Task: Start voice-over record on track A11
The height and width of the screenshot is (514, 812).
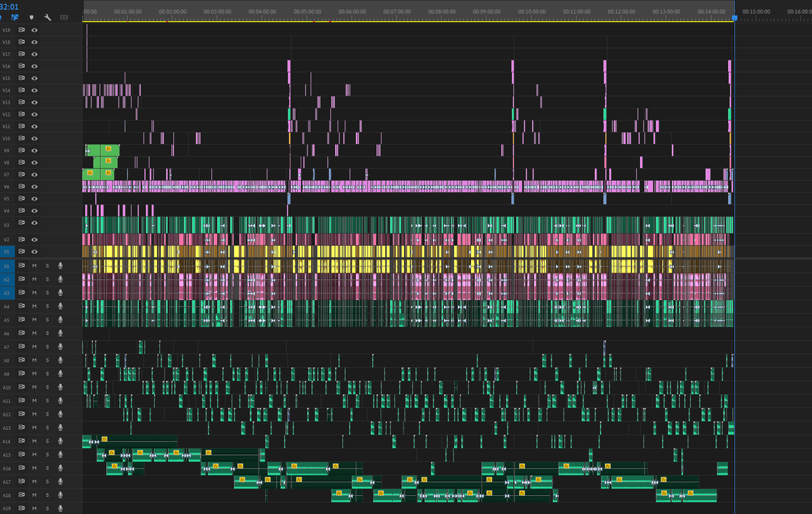Action: pos(60,400)
